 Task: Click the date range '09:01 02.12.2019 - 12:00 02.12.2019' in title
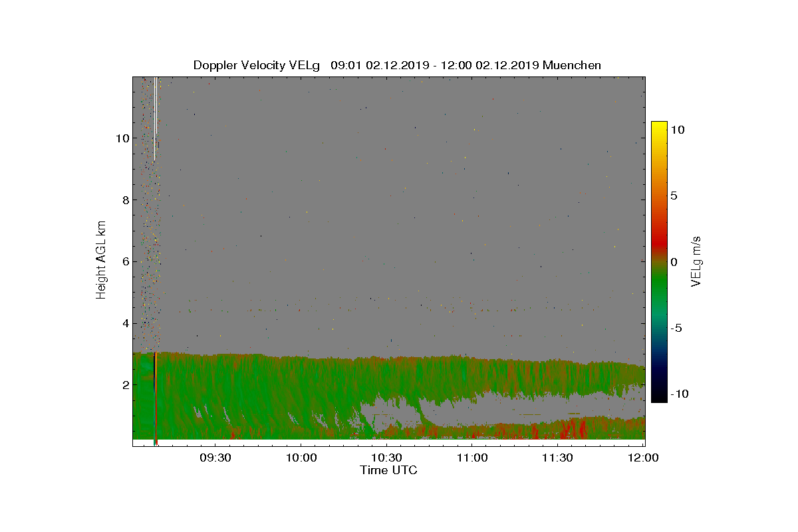tap(435, 65)
